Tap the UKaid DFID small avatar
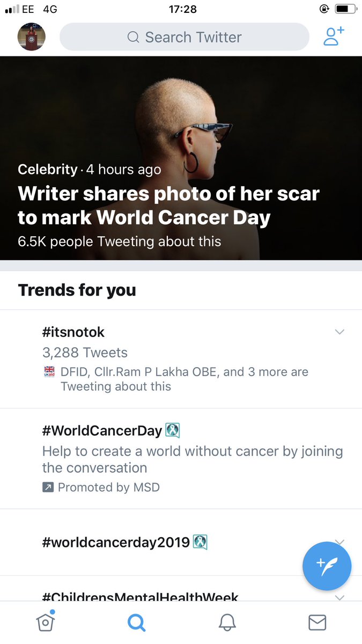Image resolution: width=362 pixels, height=644 pixels. (49, 372)
